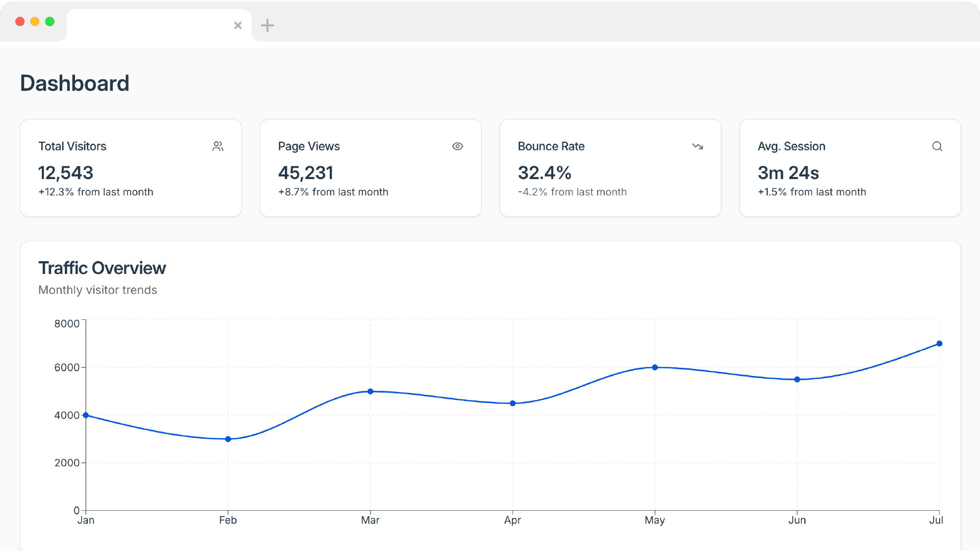Select the Feb data point on chart
This screenshot has width=980, height=551.
[x=228, y=439]
